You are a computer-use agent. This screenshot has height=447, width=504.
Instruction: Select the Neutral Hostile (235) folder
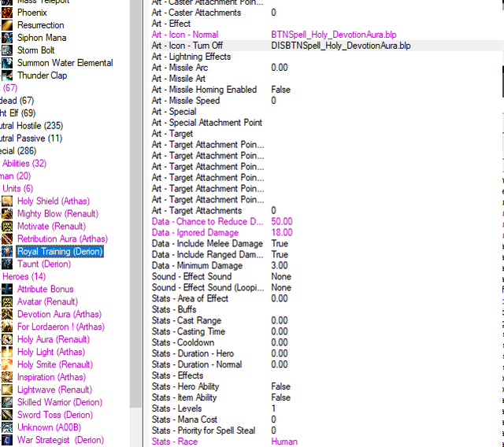[x=31, y=126]
